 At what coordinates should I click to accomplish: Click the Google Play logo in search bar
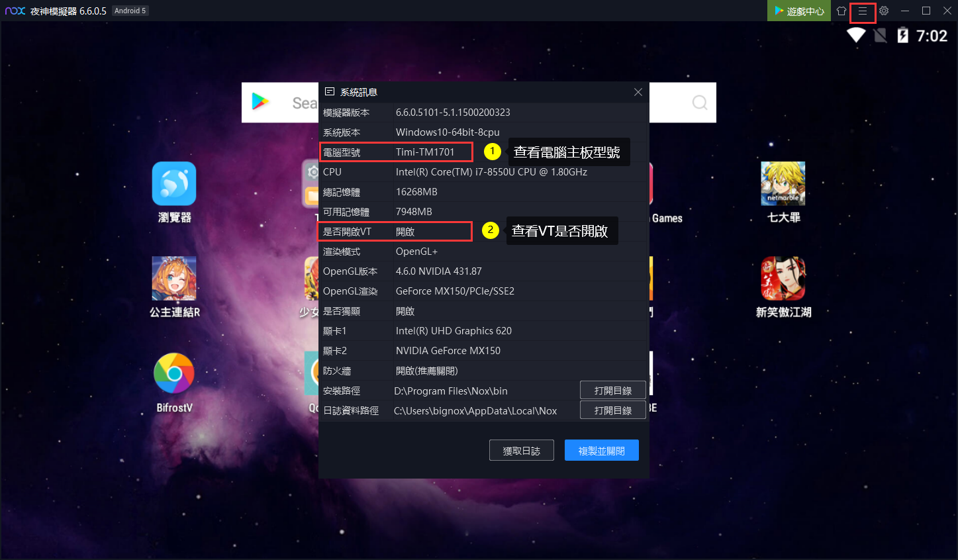pos(260,102)
